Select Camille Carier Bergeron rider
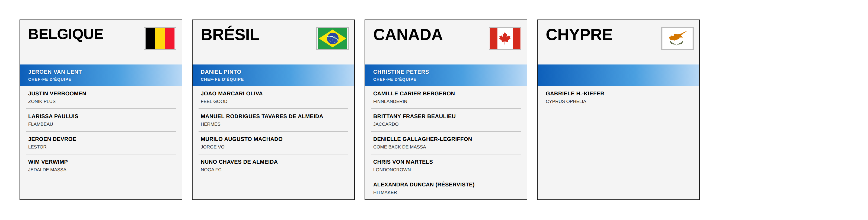Image resolution: width=868 pixels, height=220 pixels. click(x=446, y=97)
